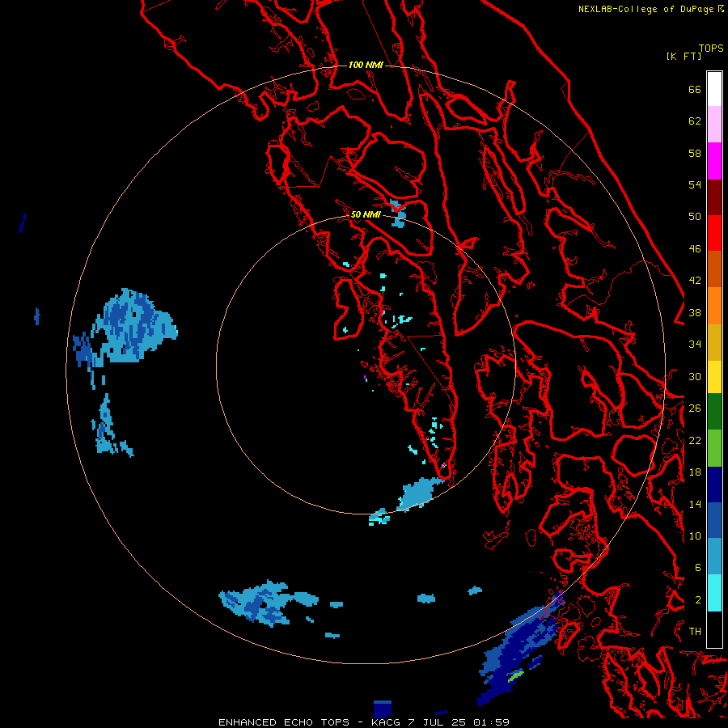Click the "66" scale value
Viewport: 728px width, 728px height.
tap(695, 90)
